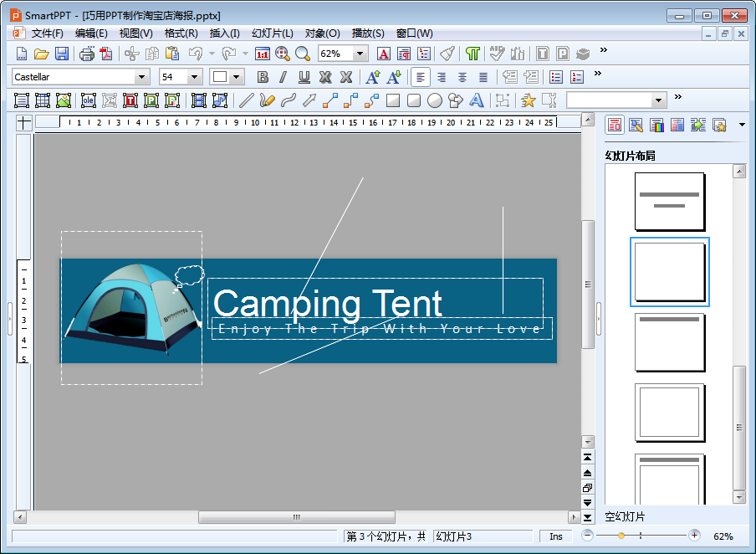Open the 插入(I) menu
The image size is (756, 554).
224,33
